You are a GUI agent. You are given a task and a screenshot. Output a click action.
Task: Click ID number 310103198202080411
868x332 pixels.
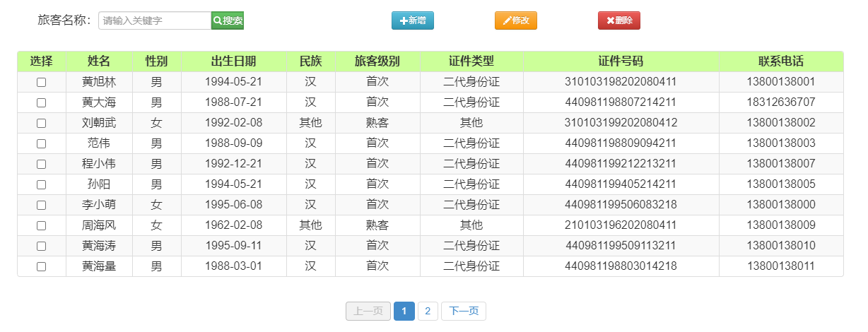click(x=621, y=82)
